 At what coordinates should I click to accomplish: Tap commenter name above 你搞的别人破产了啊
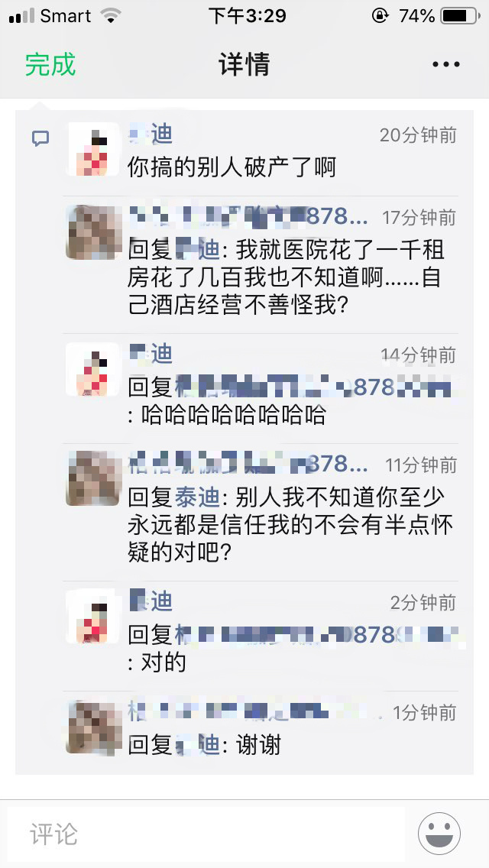pos(151,134)
